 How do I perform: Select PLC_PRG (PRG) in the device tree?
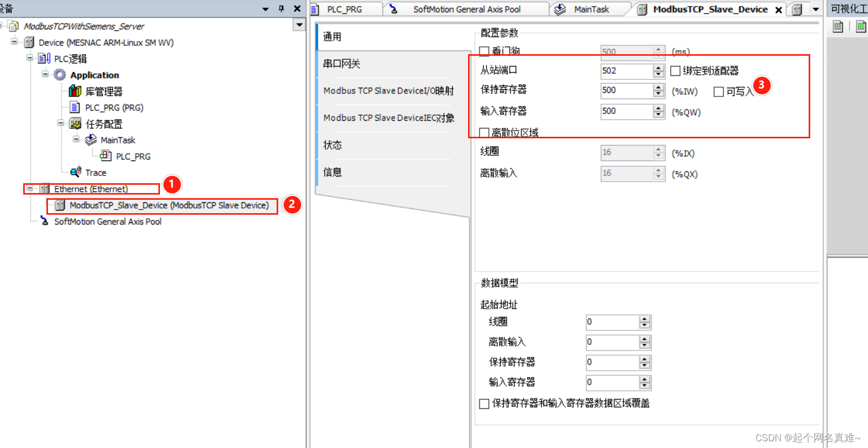[114, 107]
